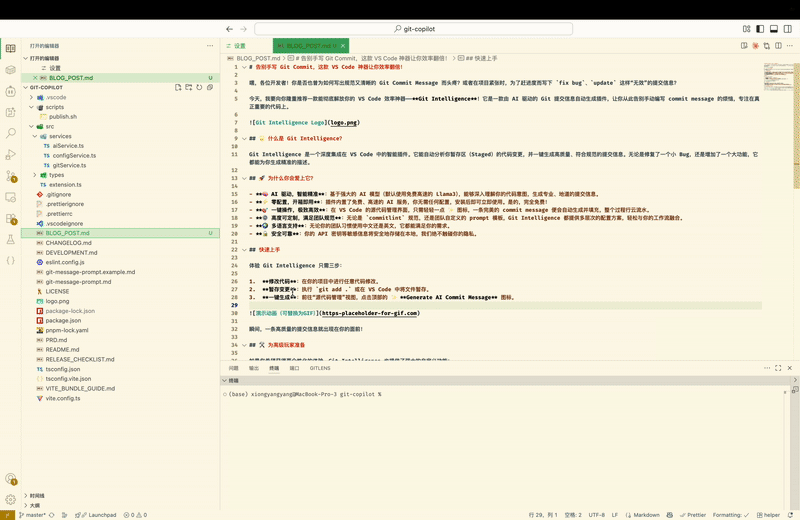Open the Explorer view in the activity bar

click(x=10, y=48)
